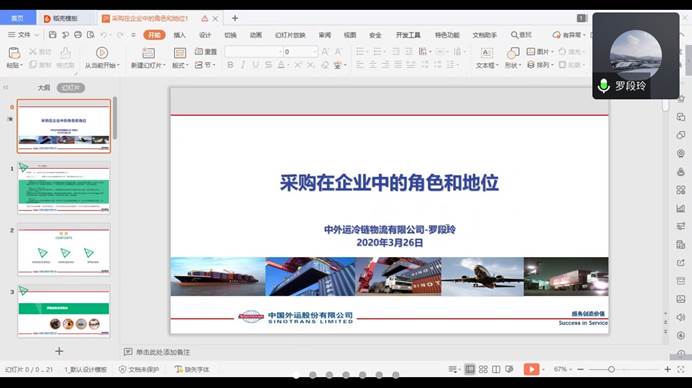Click the print icon in quick access toolbar

point(78,35)
